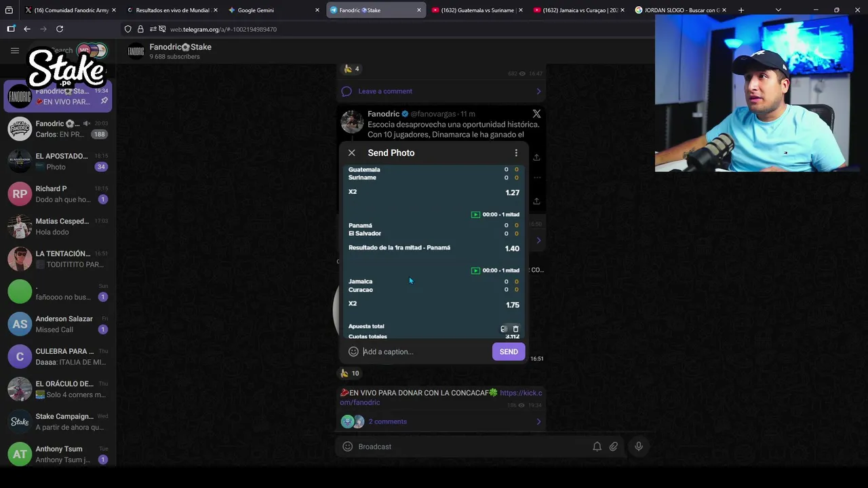Screen dimensions: 868x488
Task: Click the Apuesta total label
Action: (x=366, y=327)
